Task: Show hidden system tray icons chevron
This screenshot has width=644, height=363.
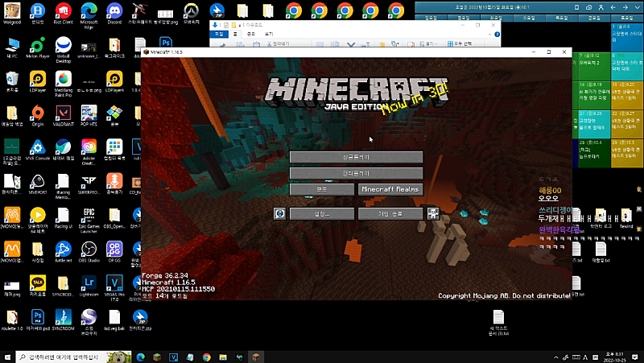Action: click(556, 357)
